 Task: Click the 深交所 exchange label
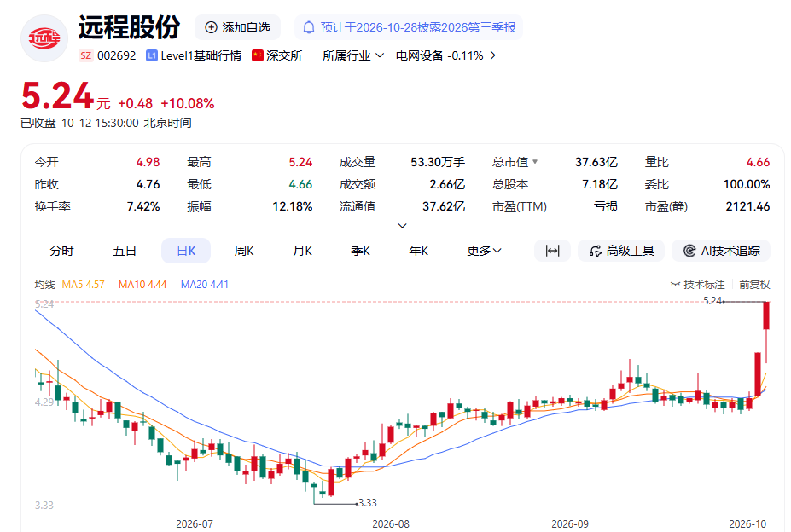pos(284,55)
